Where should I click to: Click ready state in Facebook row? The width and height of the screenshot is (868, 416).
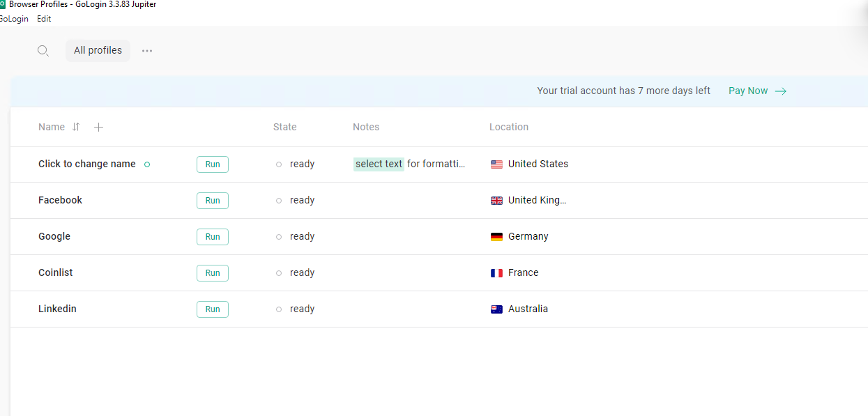point(303,201)
